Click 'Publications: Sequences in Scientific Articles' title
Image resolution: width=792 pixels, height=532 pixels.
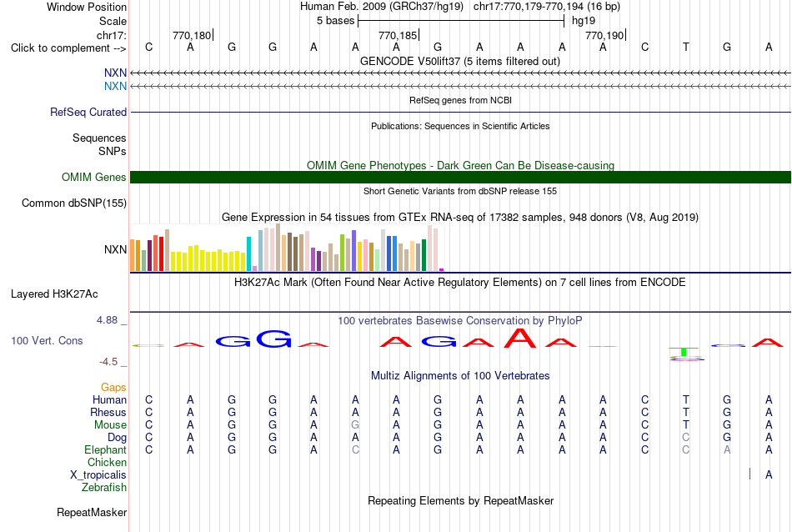[460, 126]
